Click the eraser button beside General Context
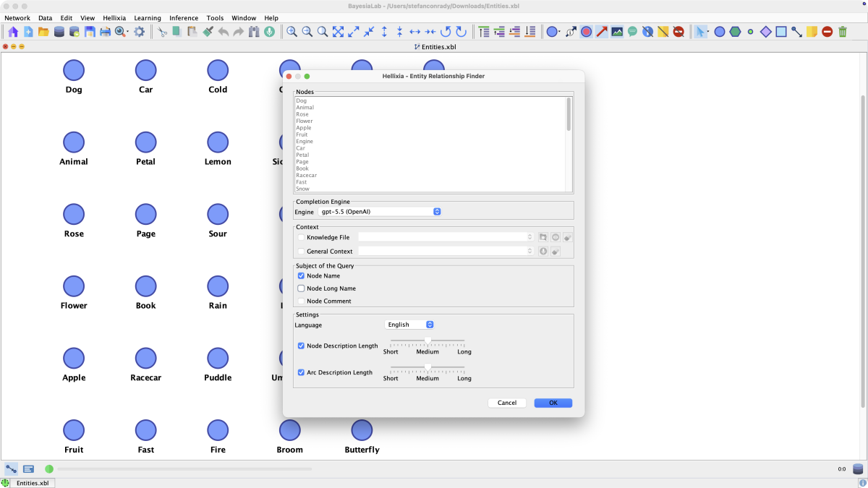The image size is (868, 488). 556,252
